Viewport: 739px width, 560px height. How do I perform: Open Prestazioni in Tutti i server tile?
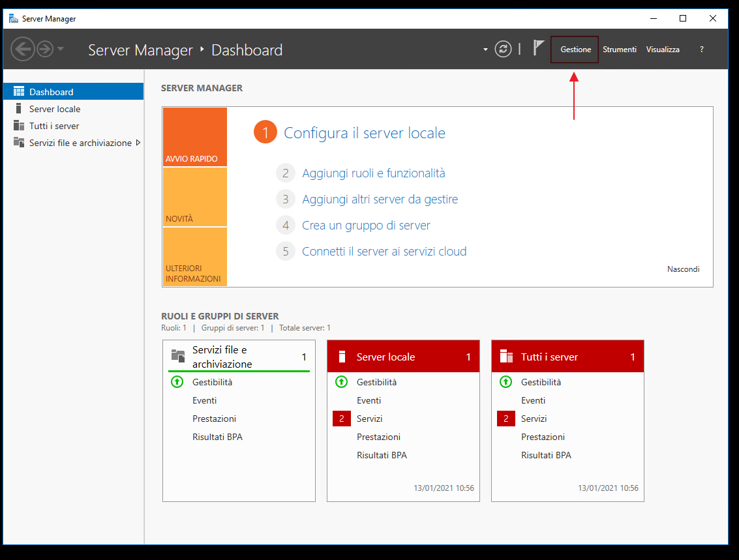click(x=543, y=437)
